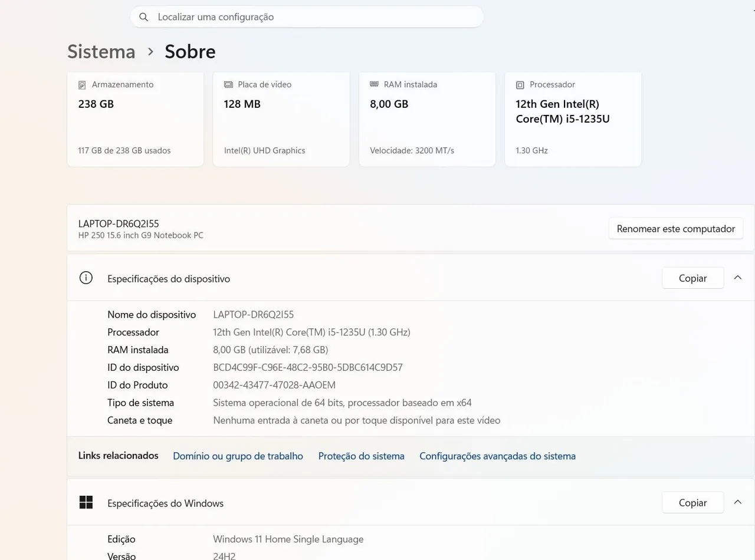
Task: Click the info icon beside Especificações do dispositivo
Action: [86, 278]
